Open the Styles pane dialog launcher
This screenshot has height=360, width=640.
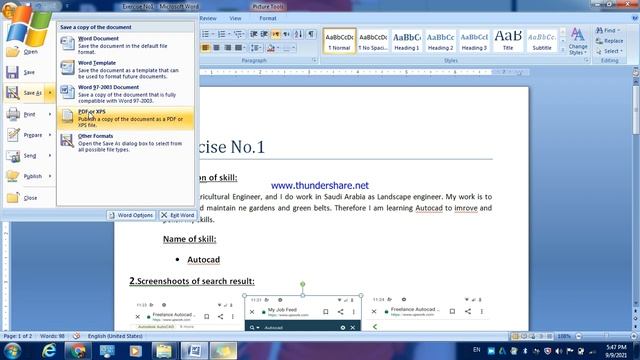(587, 60)
